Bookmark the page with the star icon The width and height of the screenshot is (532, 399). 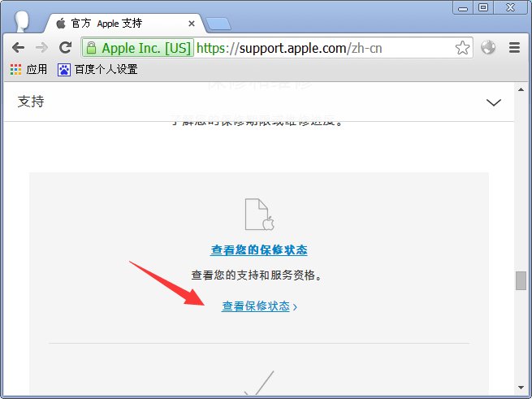462,48
